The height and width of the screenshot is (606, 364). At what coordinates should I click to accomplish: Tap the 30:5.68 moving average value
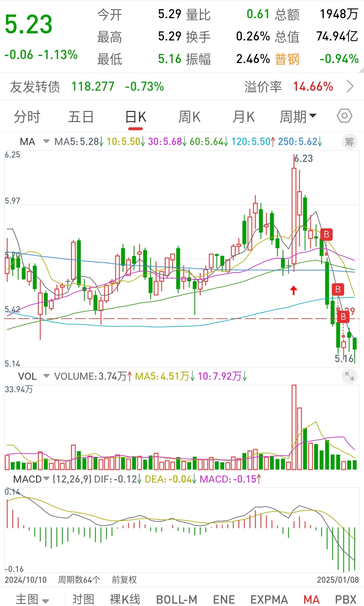tap(167, 141)
